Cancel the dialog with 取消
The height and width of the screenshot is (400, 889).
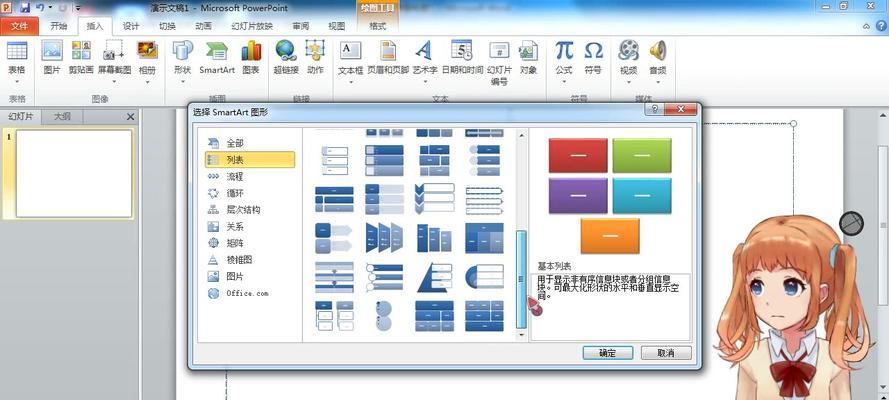[666, 352]
